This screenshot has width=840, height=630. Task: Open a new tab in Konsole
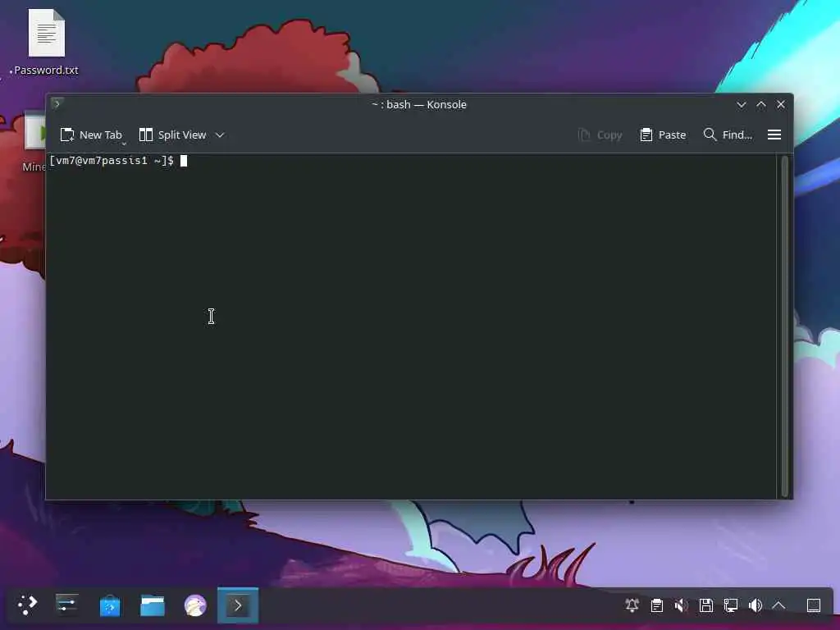91,135
